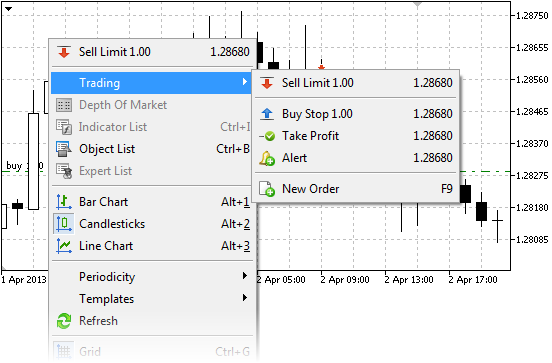Open New Order dialog entry
This screenshot has height=363, width=552.
click(356, 189)
